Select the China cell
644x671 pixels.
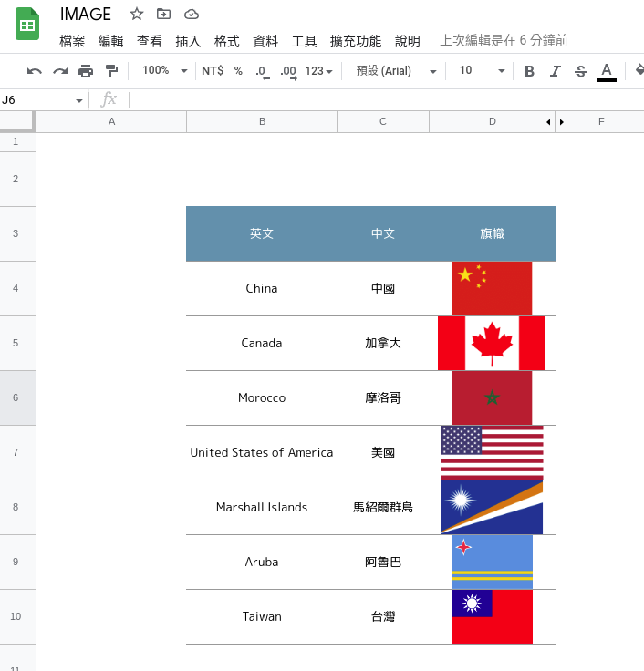pyautogui.click(x=262, y=288)
